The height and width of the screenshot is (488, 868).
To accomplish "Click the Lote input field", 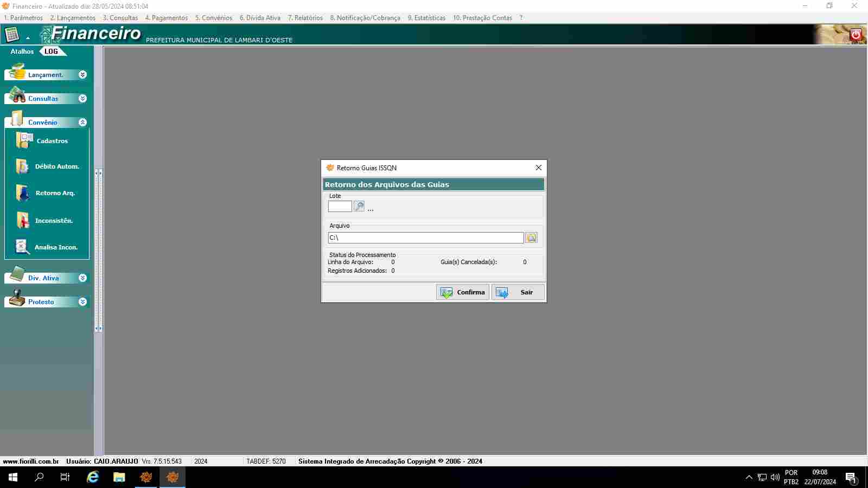I will click(x=340, y=207).
